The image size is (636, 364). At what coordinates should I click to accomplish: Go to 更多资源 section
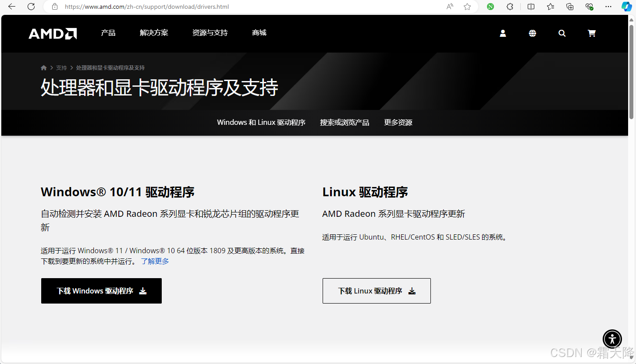pyautogui.click(x=398, y=123)
